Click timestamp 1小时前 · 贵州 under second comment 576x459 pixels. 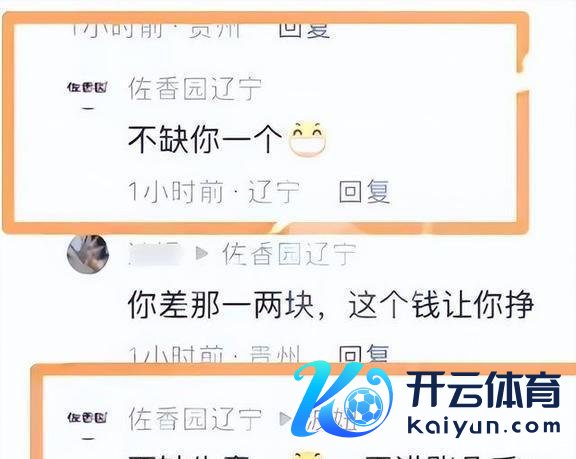tap(214, 354)
